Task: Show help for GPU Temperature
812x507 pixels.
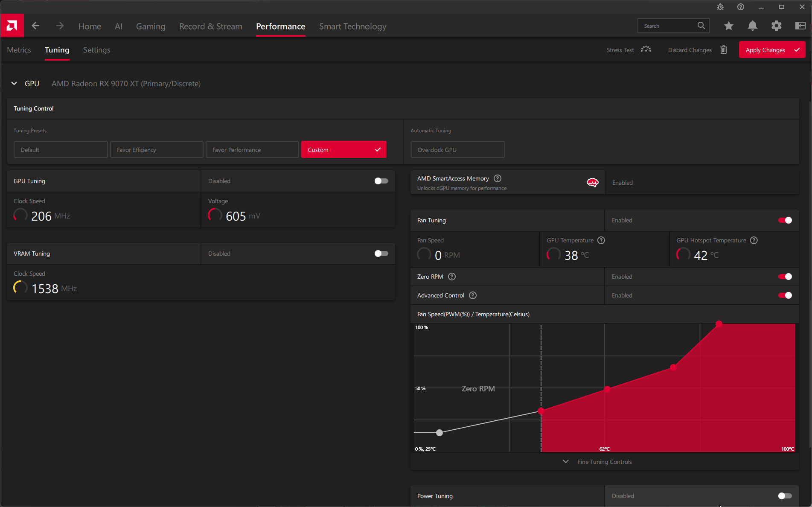Action: pos(601,240)
